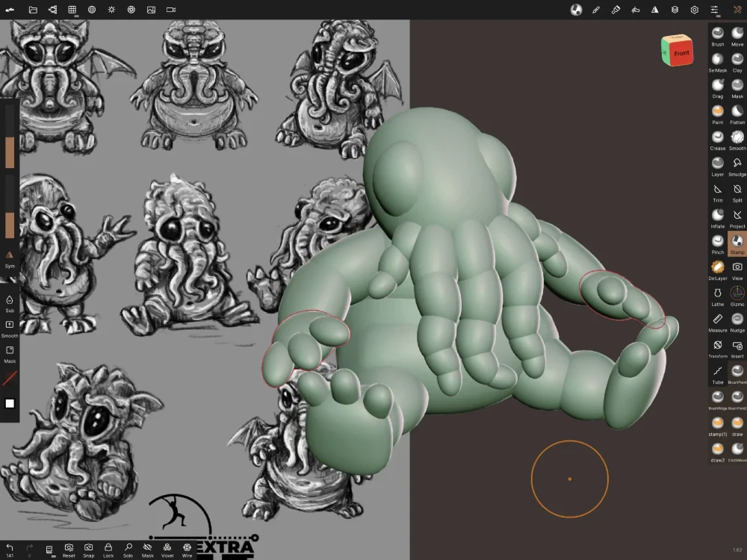Open the Scene hierarchy menu
Image resolution: width=747 pixels, height=560 pixels.
(x=52, y=10)
